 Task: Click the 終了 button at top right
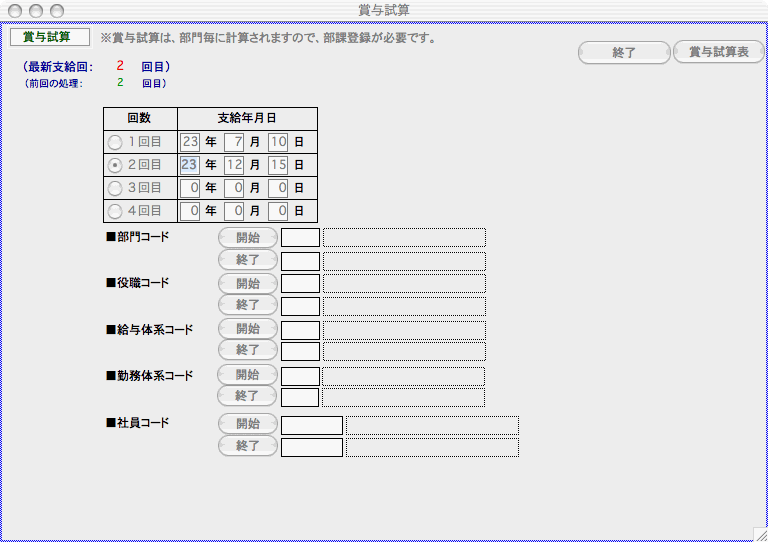624,53
